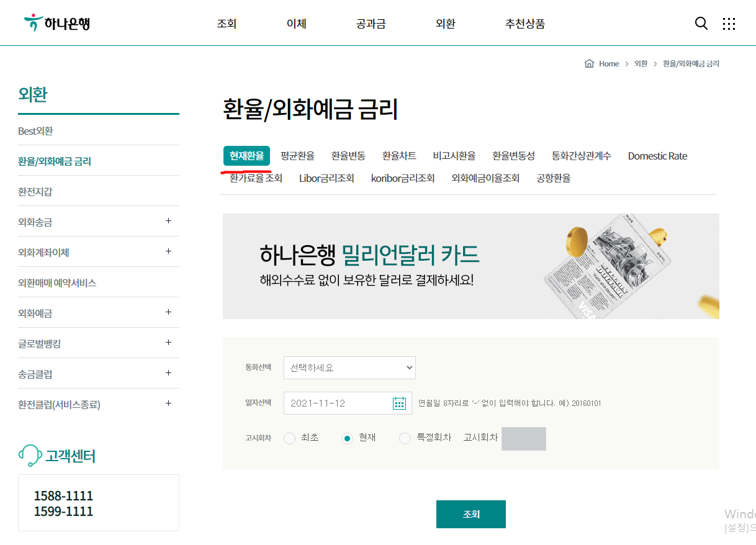The image size is (756, 545).
Task: Open the 밀리언달러 카드 promotional banner
Action: [x=471, y=266]
